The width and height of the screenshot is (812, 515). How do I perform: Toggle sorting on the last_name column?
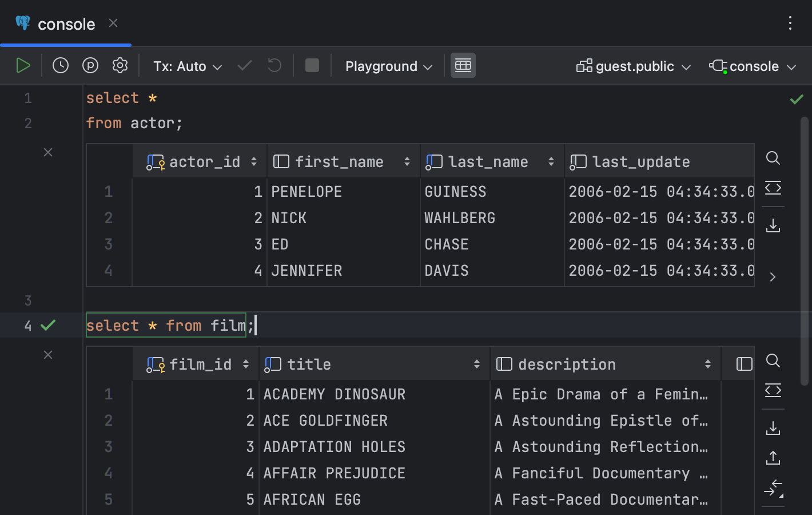pos(551,161)
